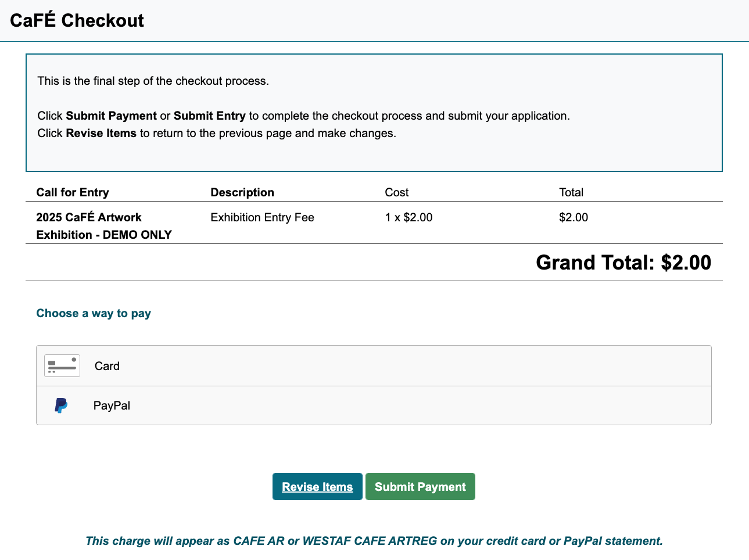The height and width of the screenshot is (560, 749).
Task: Select the PayPal payment label
Action: pos(112,405)
